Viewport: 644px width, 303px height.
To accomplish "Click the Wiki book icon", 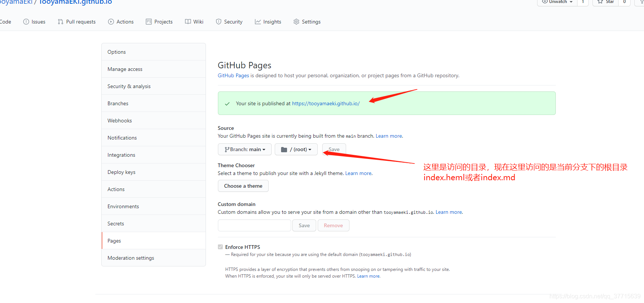I will pyautogui.click(x=188, y=22).
